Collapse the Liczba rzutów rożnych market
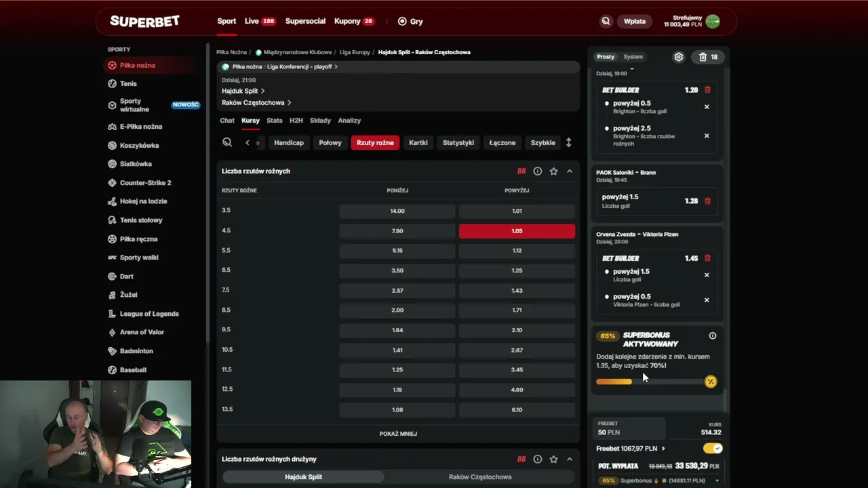This screenshot has height=488, width=868. pos(570,171)
